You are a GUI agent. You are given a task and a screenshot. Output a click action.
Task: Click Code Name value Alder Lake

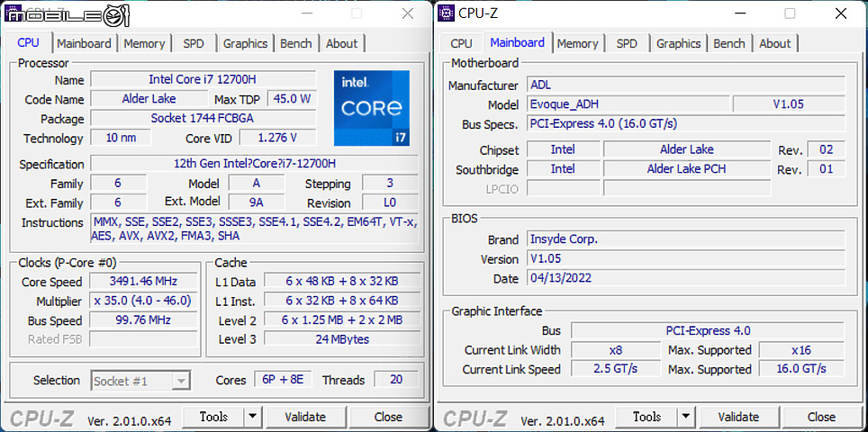(149, 99)
